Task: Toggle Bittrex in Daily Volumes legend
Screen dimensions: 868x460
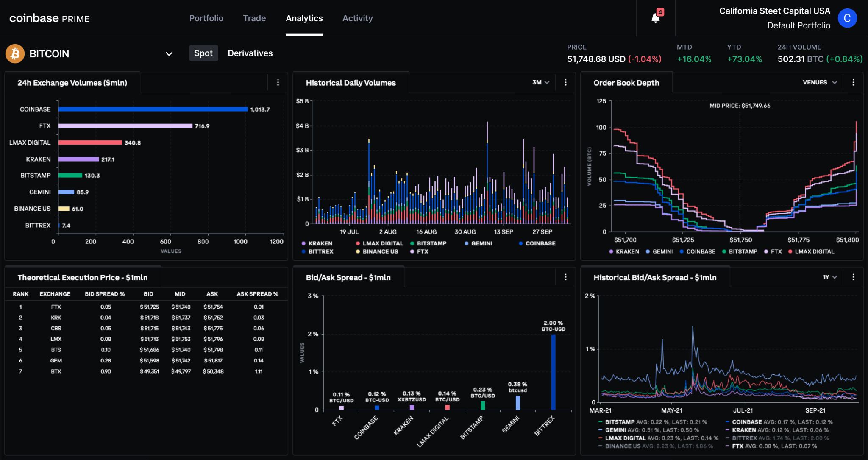Action: coord(317,251)
